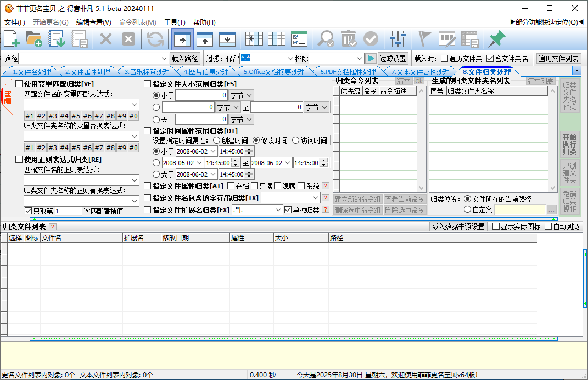Viewport: 588px width, 380px height.
Task: Expand the 指定文件扩展名归类 extension dropdown
Action: tap(278, 209)
